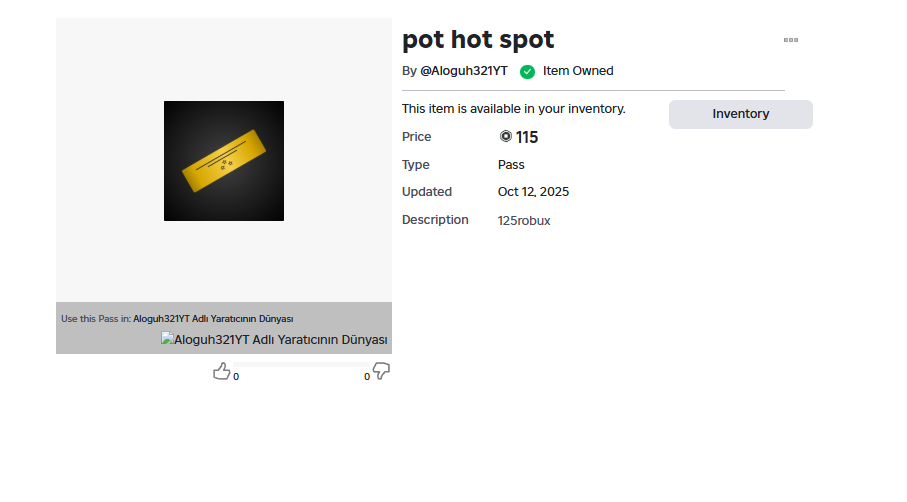Select the '125robux' description text
This screenshot has height=502, width=907.
(x=524, y=221)
